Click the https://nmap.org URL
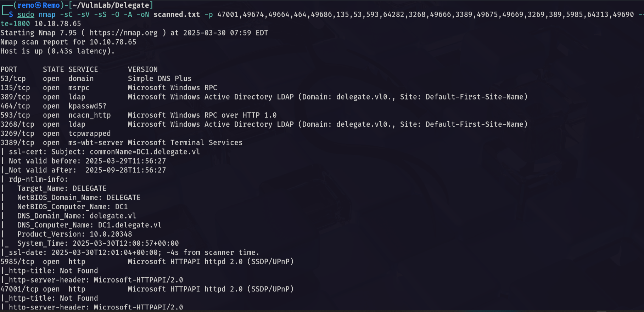644x312 pixels. click(123, 33)
